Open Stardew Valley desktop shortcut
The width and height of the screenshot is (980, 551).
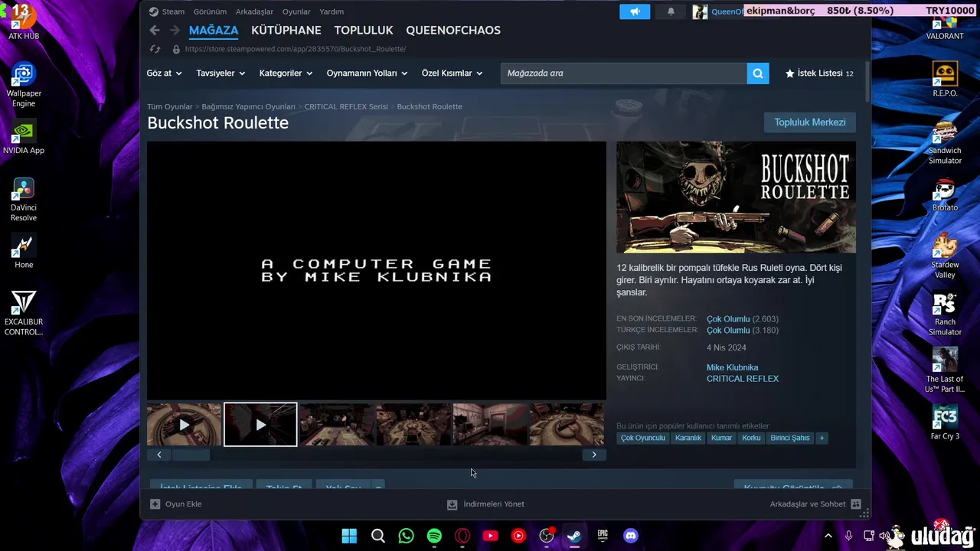click(945, 256)
